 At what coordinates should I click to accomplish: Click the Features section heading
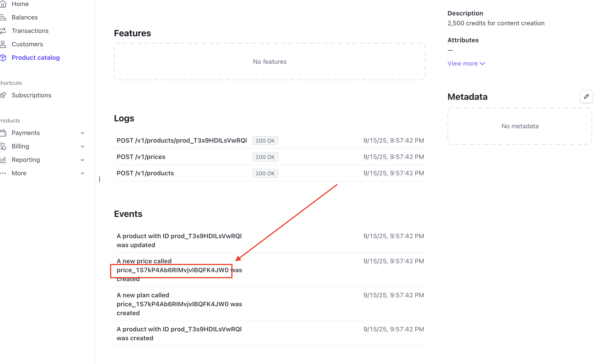pyautogui.click(x=132, y=33)
